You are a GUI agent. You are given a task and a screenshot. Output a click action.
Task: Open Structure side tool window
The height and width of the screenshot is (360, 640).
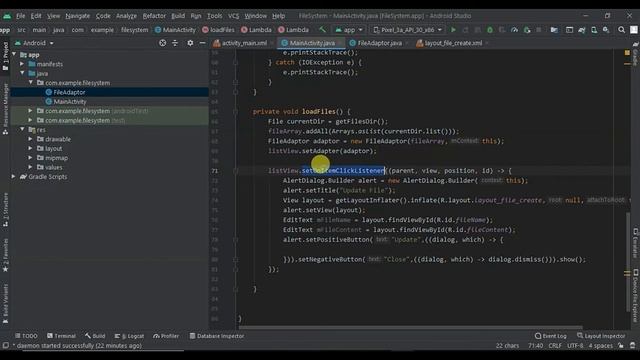(5, 210)
